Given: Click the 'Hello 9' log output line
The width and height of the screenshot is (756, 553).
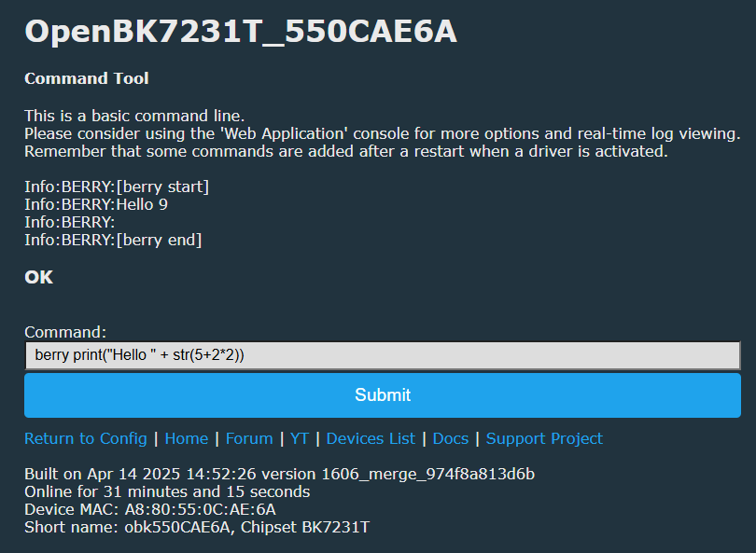Looking at the screenshot, I should point(96,204).
